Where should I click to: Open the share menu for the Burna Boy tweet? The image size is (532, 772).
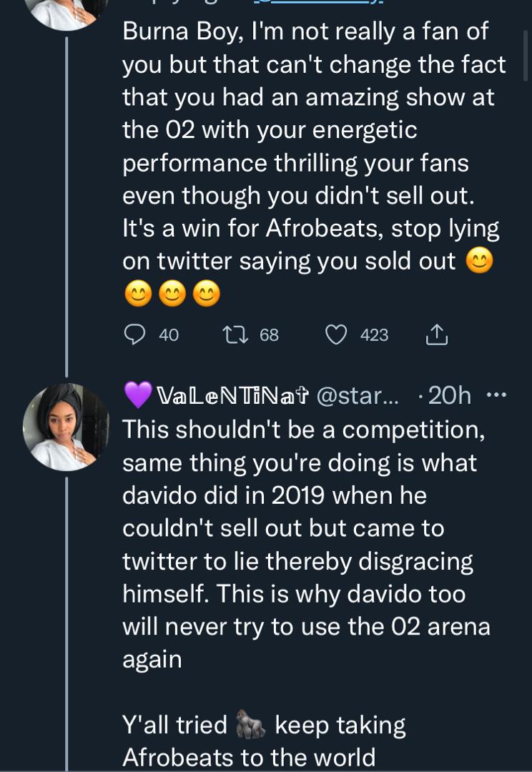coord(438,333)
